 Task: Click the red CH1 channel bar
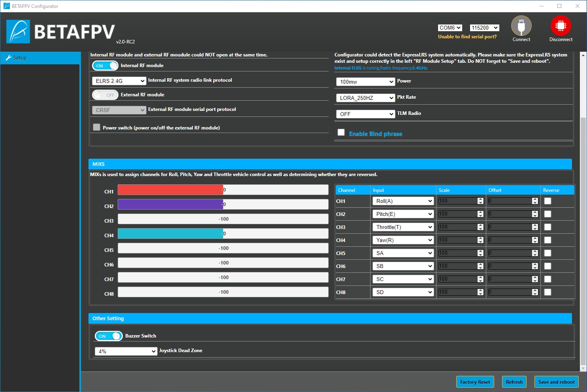[x=170, y=190]
